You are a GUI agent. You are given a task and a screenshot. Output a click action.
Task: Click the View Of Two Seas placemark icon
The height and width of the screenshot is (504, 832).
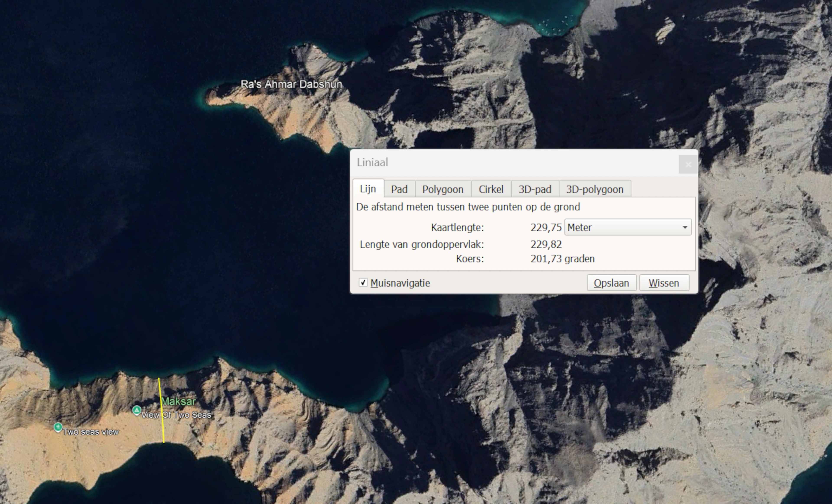click(137, 410)
